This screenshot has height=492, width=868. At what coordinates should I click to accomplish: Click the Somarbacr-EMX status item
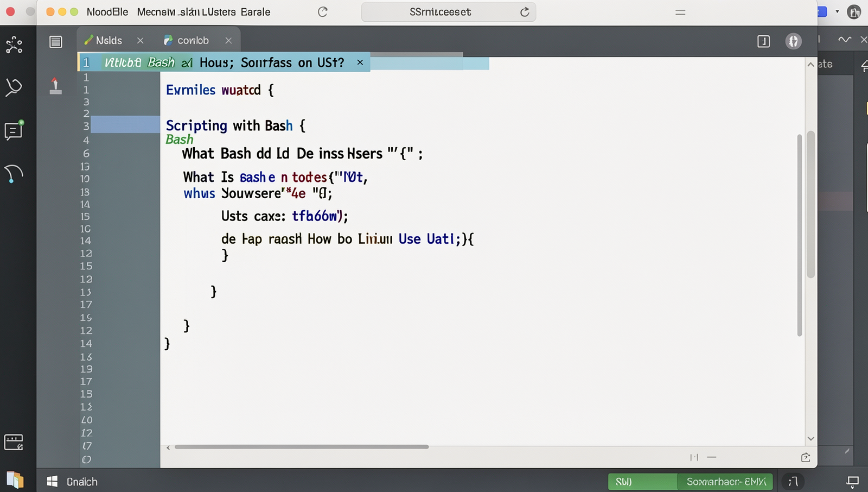pos(725,482)
